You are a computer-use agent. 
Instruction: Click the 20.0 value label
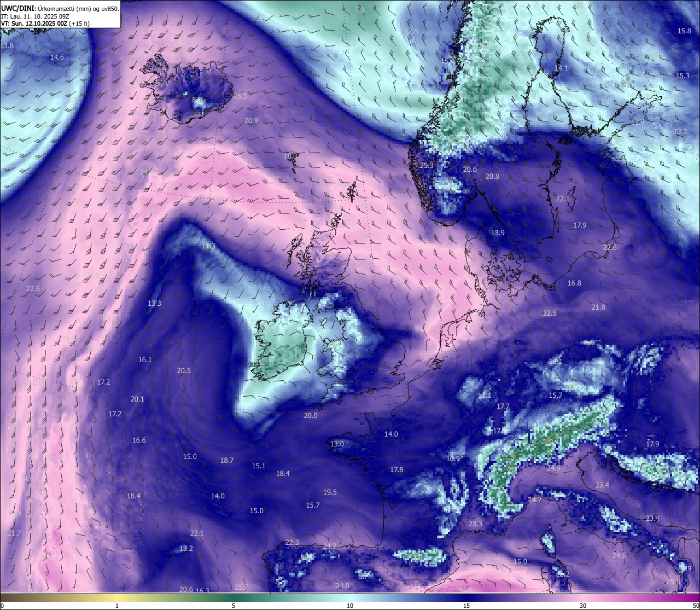point(311,416)
